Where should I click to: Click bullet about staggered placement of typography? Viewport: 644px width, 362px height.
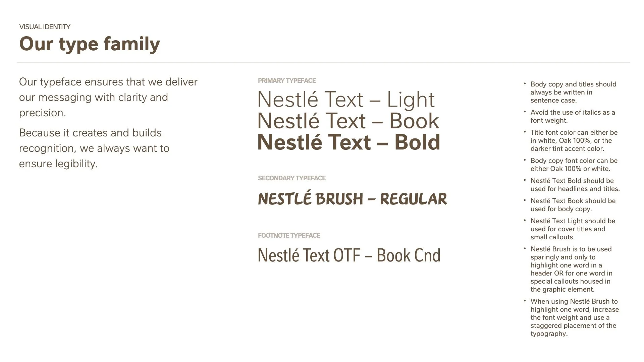(575, 317)
